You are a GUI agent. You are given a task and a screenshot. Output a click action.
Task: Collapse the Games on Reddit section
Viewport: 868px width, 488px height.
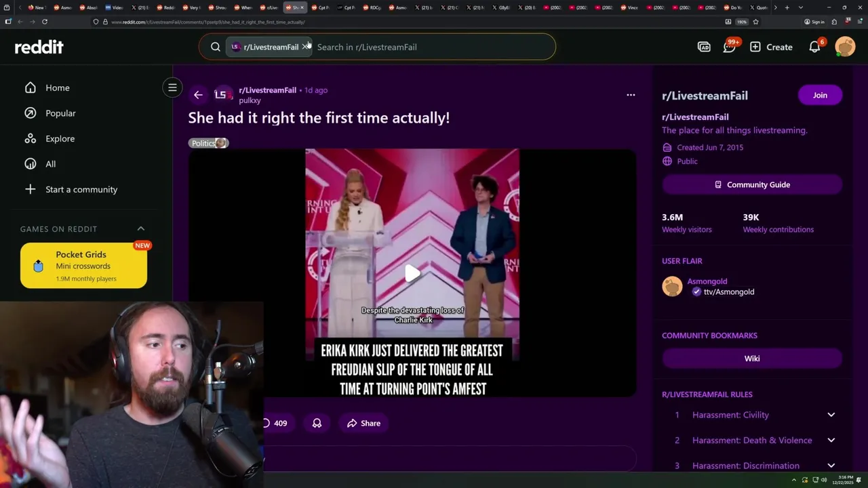click(141, 228)
